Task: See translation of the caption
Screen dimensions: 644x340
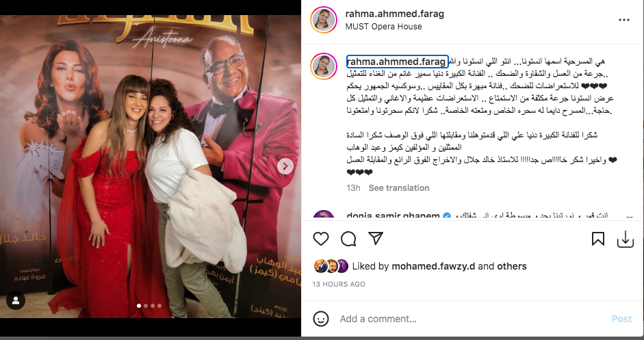Action: (399, 187)
